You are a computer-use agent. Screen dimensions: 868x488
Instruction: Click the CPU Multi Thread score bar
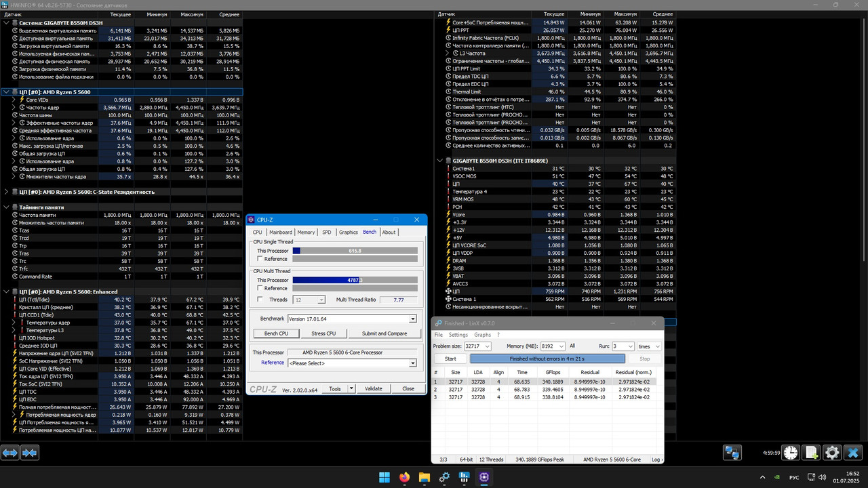355,280
